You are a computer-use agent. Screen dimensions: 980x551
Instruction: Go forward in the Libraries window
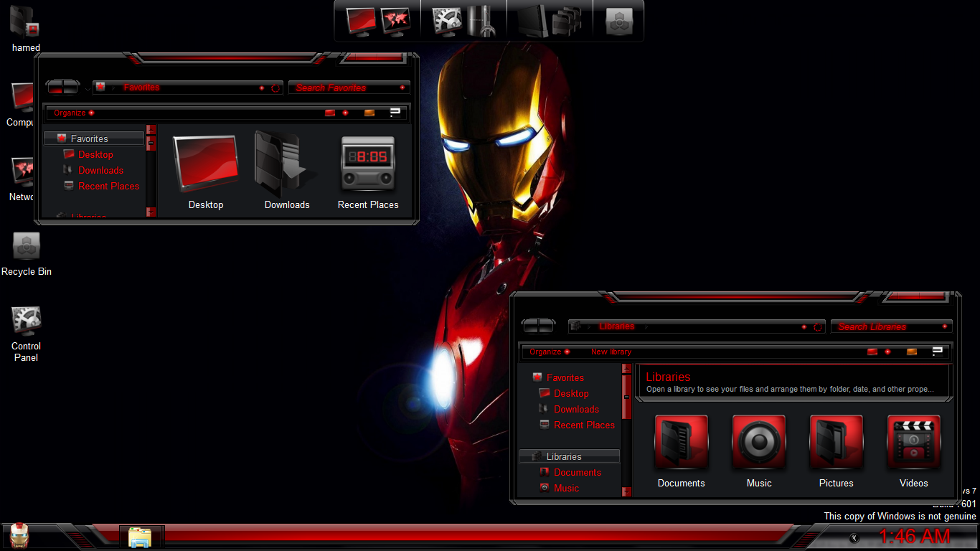546,326
